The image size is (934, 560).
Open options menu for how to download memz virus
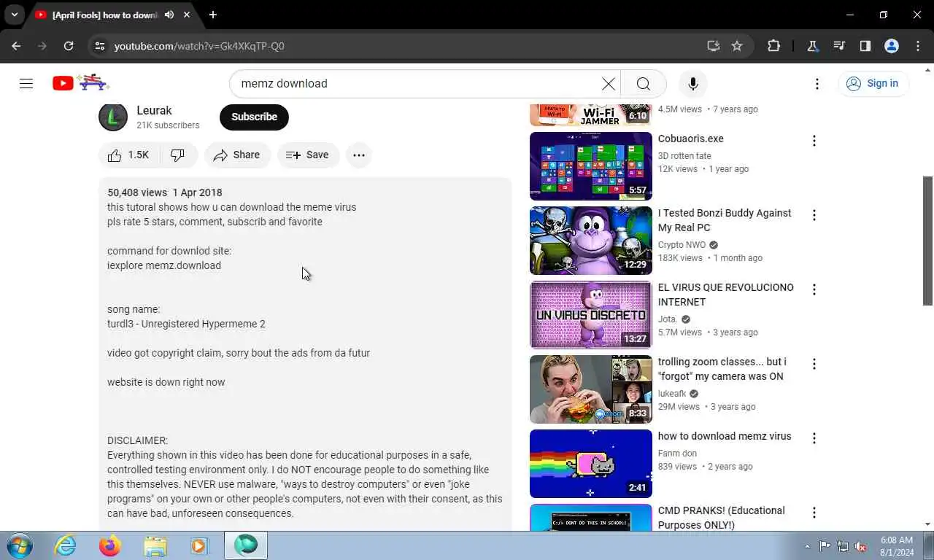(814, 438)
